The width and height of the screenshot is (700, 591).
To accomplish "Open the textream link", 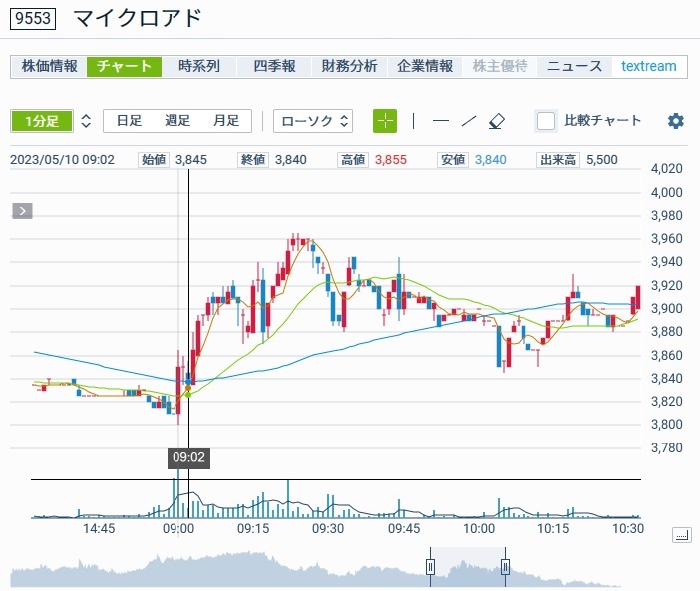I will tap(648, 66).
